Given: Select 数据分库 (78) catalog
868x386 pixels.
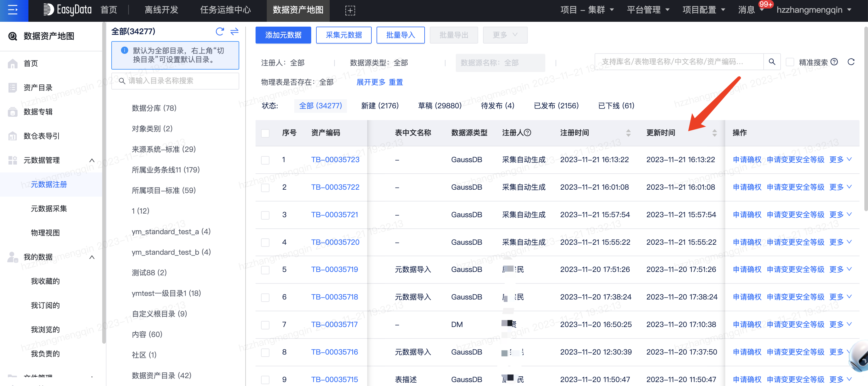Looking at the screenshot, I should (x=154, y=108).
